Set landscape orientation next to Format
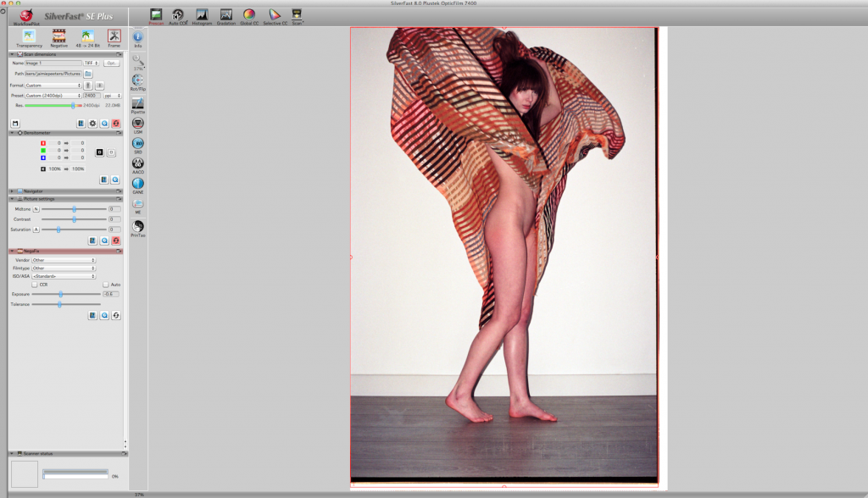Viewport: 868px width, 498px height. [100, 86]
